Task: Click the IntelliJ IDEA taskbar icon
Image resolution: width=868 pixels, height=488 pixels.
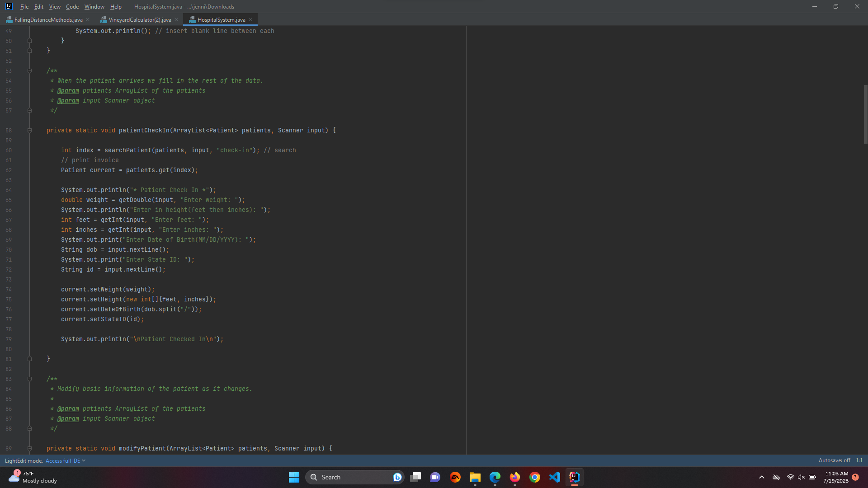Action: (x=575, y=477)
